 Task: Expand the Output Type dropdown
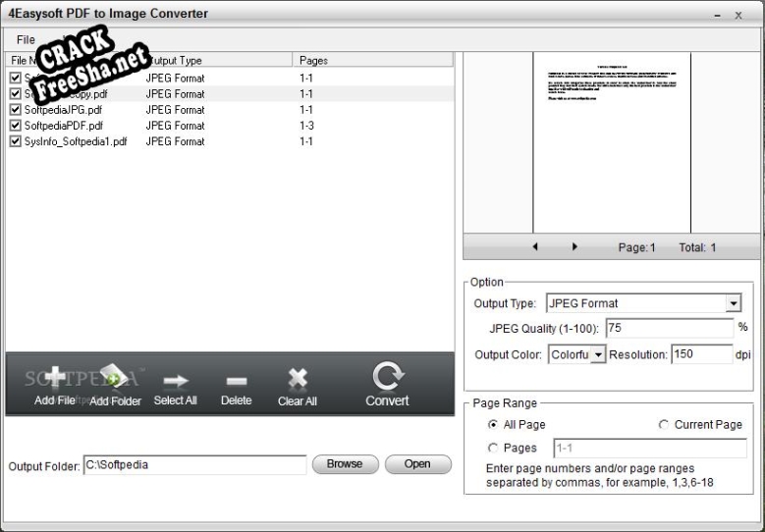coord(733,303)
